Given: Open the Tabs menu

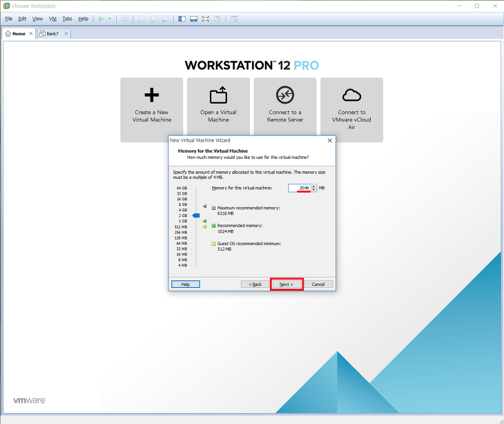Looking at the screenshot, I should point(67,19).
